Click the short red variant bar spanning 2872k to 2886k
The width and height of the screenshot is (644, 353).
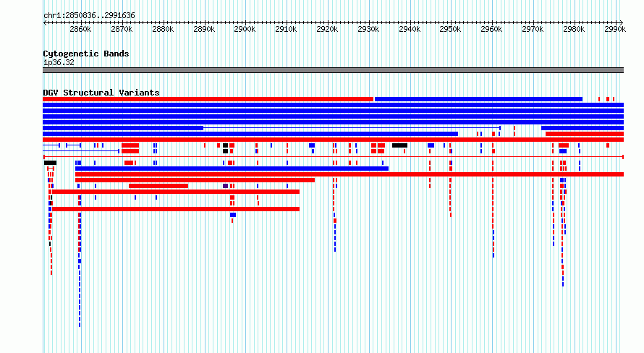coord(158,186)
